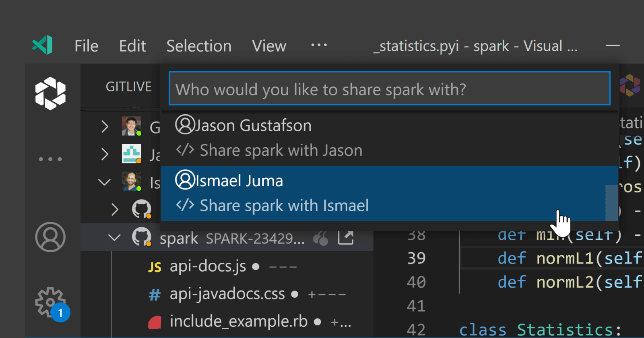Open the Accounts icon in activity bar

(50, 237)
